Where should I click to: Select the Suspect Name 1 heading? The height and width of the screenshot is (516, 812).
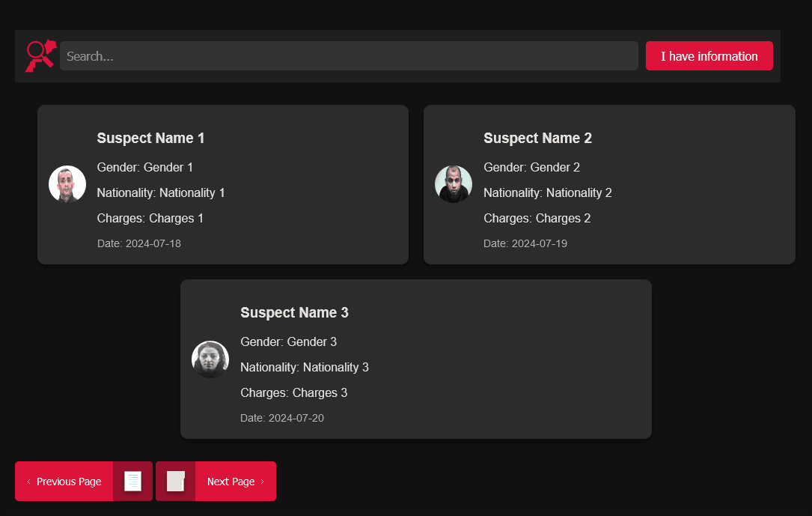point(150,139)
